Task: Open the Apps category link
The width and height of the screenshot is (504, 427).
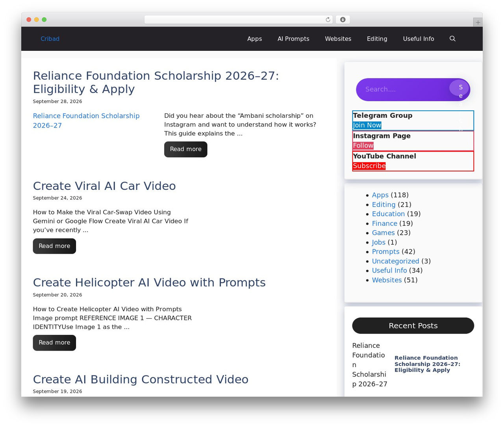Action: point(380,195)
